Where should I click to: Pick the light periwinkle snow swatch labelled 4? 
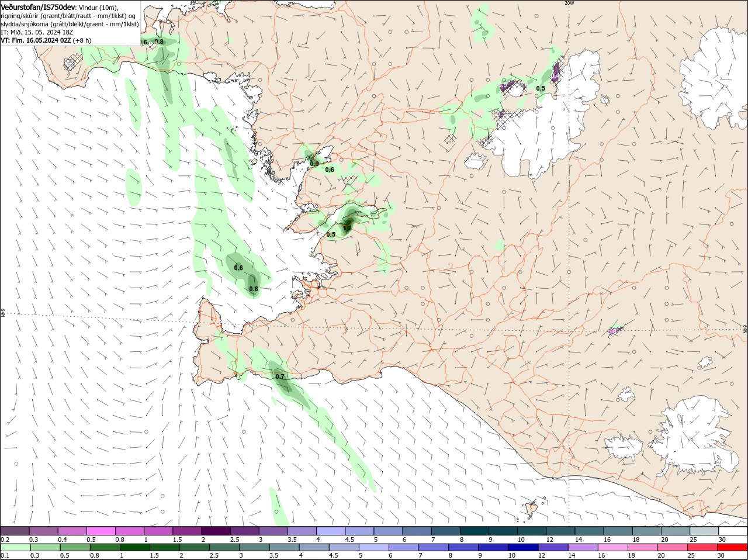[330, 531]
